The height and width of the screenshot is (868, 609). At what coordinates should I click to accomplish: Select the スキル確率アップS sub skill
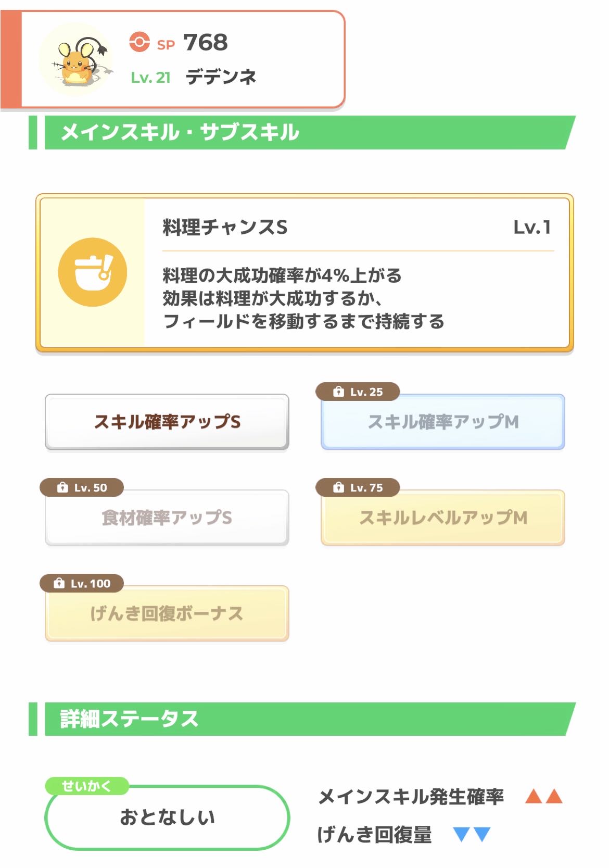(x=167, y=422)
